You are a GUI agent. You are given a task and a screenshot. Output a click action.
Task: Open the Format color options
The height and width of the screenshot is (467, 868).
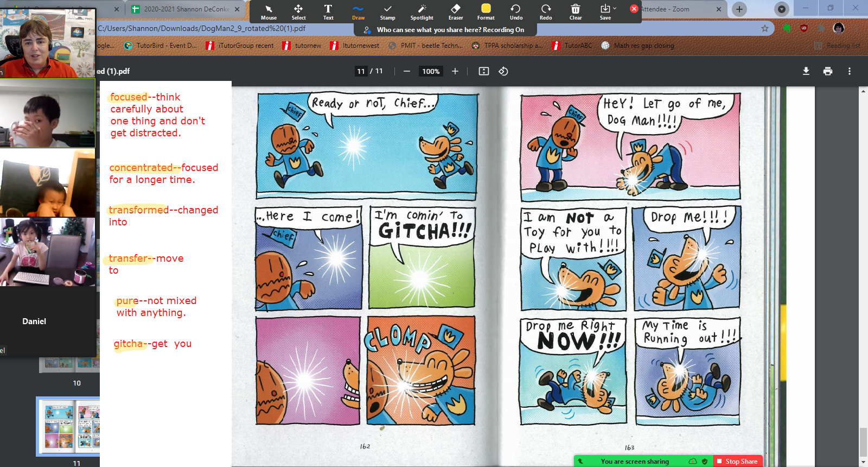click(x=486, y=12)
